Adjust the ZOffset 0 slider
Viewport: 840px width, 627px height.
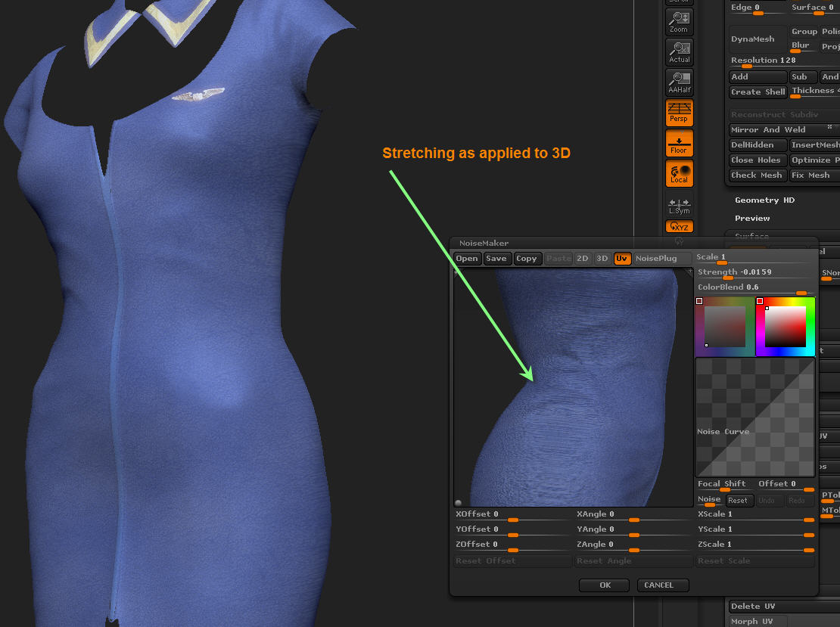(x=512, y=545)
